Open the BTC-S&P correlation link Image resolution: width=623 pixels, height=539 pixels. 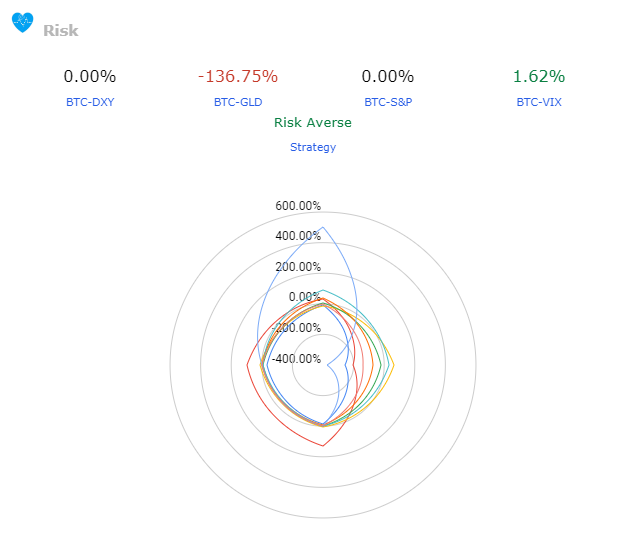[388, 102]
